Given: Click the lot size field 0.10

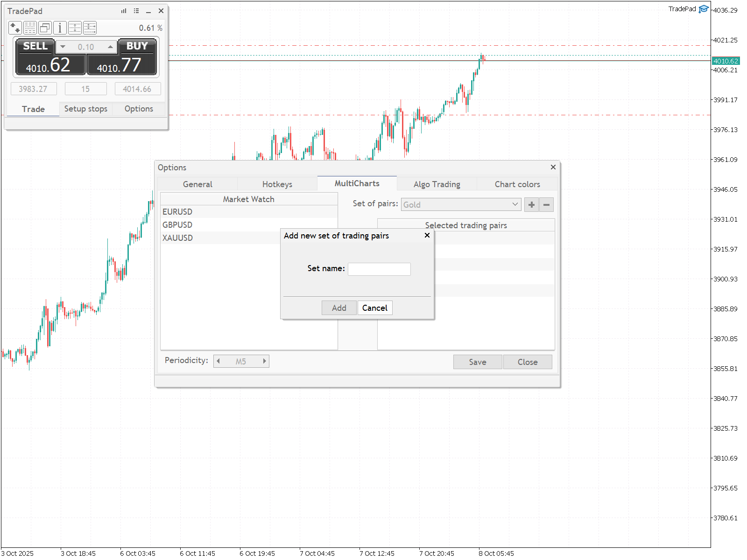Looking at the screenshot, I should pos(86,47).
